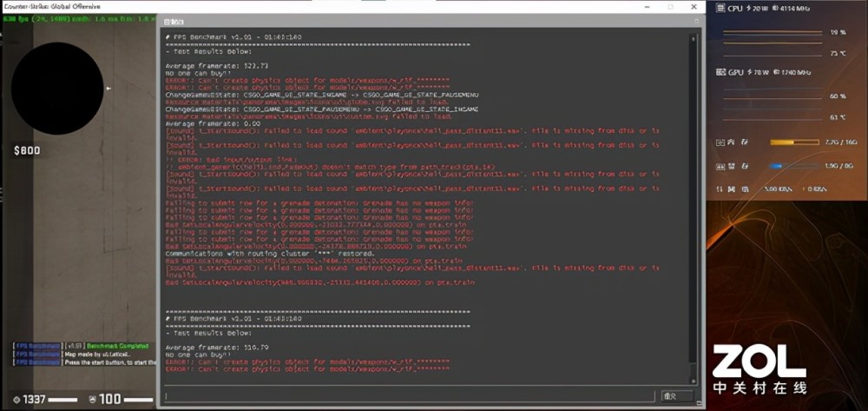Click the CPU power lightning icon
Image resolution: width=868 pixels, height=411 pixels.
click(x=748, y=9)
